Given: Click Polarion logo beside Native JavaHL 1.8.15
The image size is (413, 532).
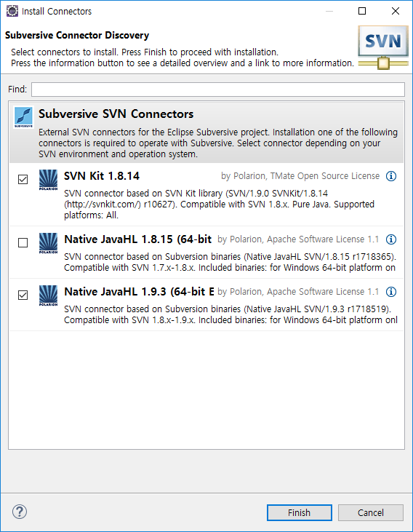Looking at the screenshot, I should [48, 243].
